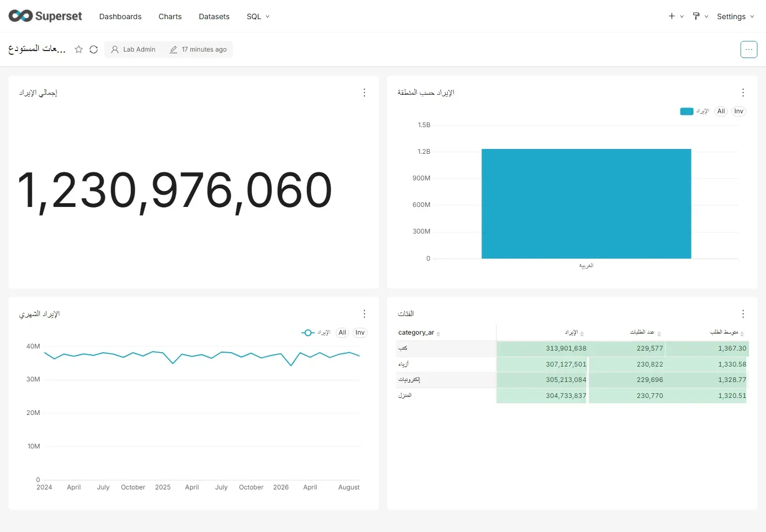Screen dimensions: 766x532
Task: Expand the SQL menu
Action: [x=258, y=16]
